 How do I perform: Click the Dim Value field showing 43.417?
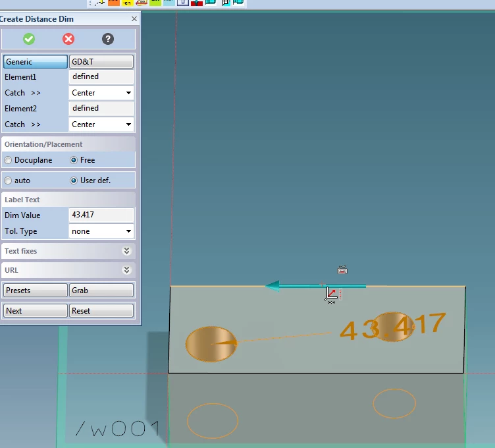(x=101, y=215)
